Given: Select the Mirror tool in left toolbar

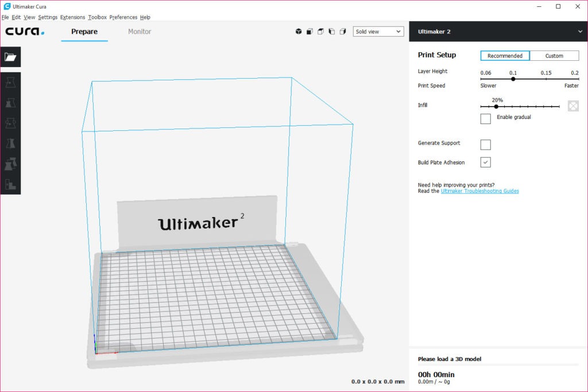Looking at the screenshot, I should (10, 143).
